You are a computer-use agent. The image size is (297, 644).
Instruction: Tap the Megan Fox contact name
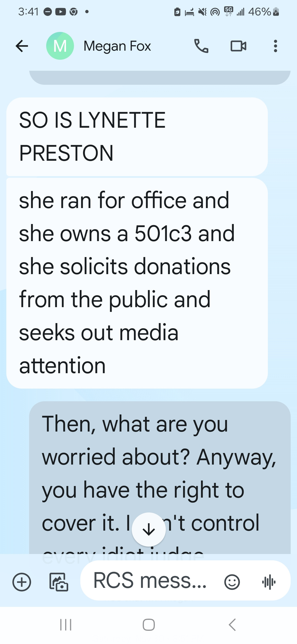tap(117, 46)
